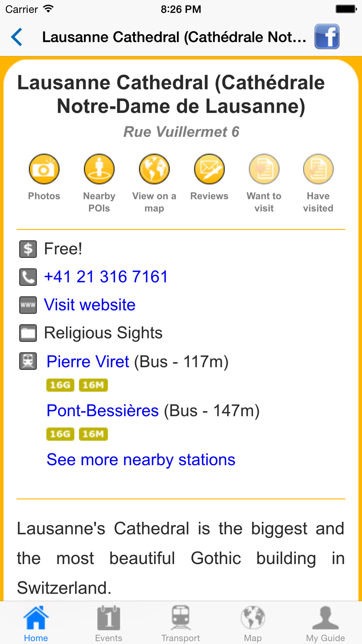Image resolution: width=362 pixels, height=644 pixels.
Task: Open the Photos camera icon
Action: pos(44,169)
